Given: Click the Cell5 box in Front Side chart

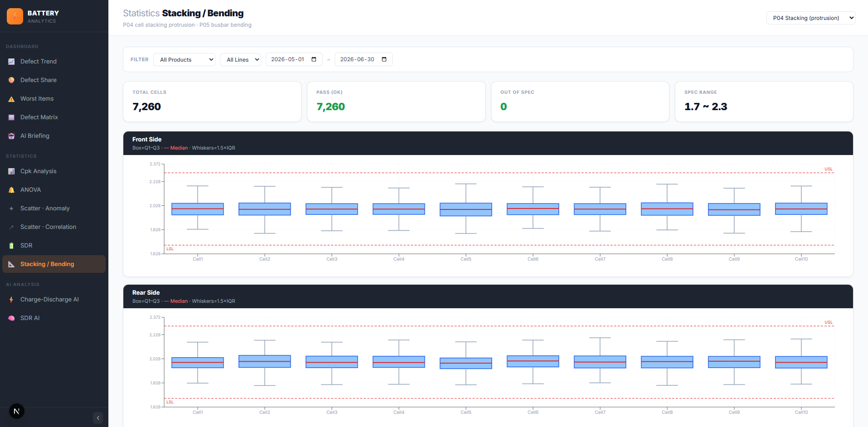Looking at the screenshot, I should [x=466, y=209].
